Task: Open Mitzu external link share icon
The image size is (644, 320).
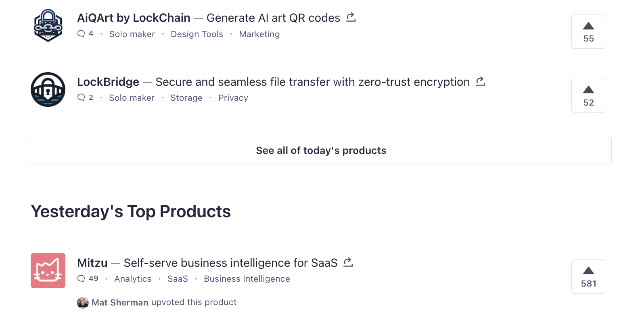Action: 348,262
